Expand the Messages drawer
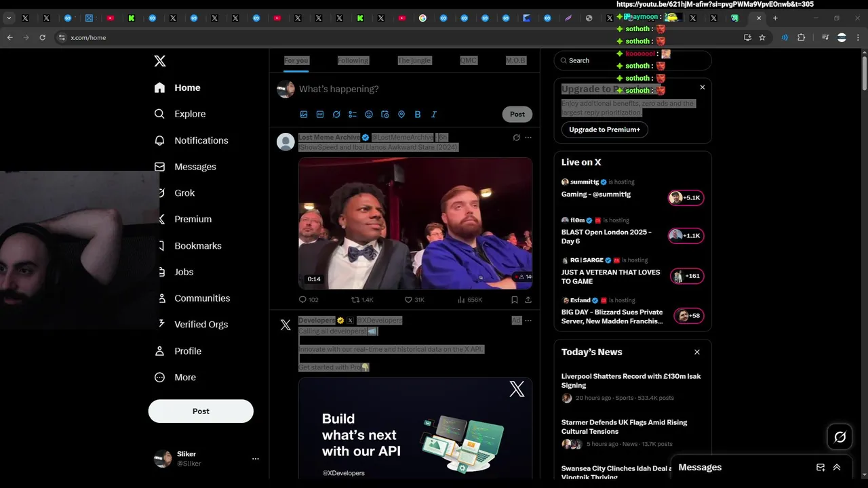 (837, 468)
